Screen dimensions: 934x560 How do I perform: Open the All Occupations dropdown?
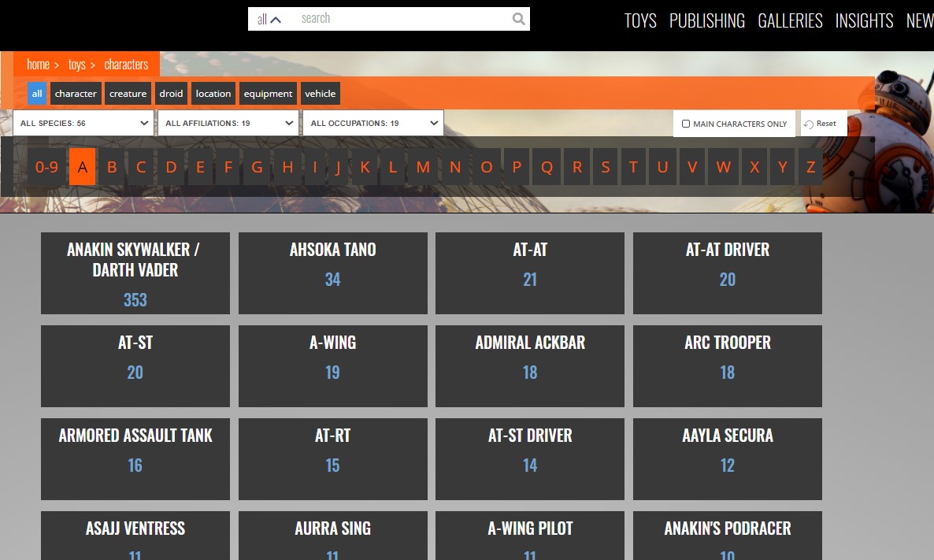[374, 123]
